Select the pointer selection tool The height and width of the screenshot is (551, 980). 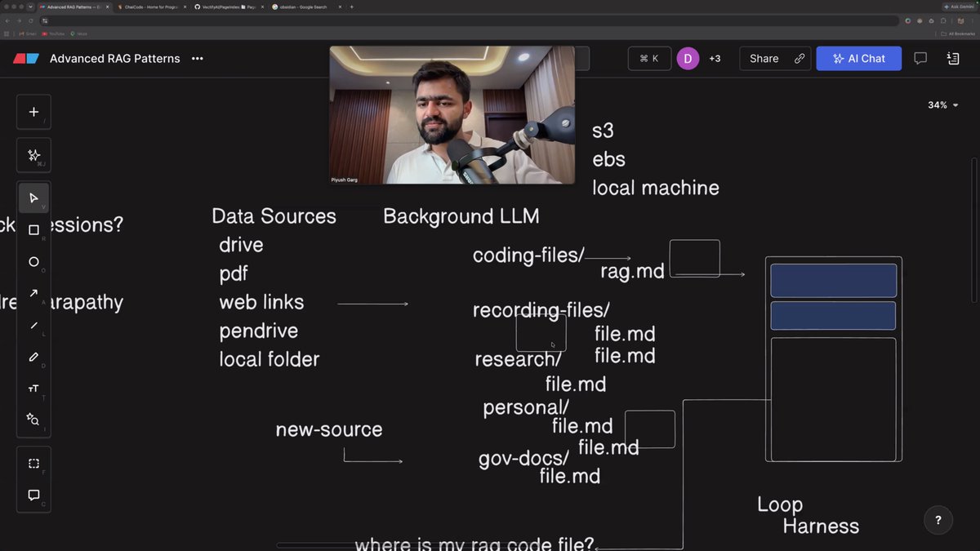click(x=33, y=198)
